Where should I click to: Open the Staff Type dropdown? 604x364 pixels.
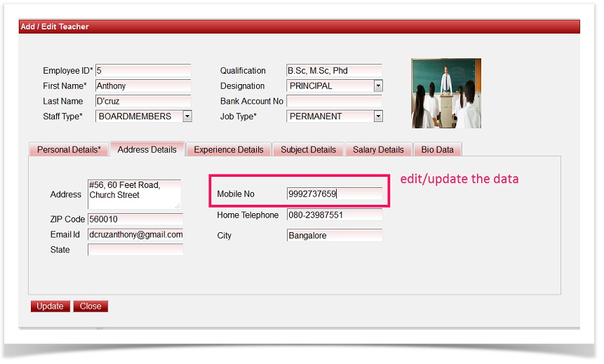click(187, 116)
